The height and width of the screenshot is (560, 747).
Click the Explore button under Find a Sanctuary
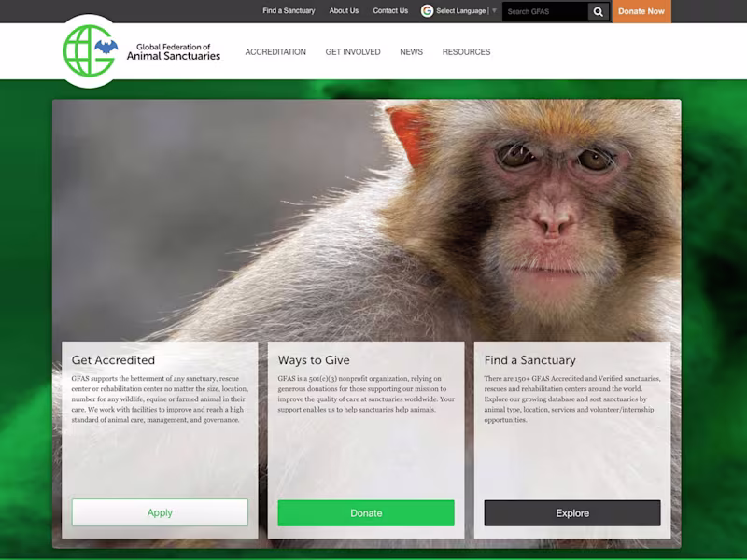[x=571, y=512]
